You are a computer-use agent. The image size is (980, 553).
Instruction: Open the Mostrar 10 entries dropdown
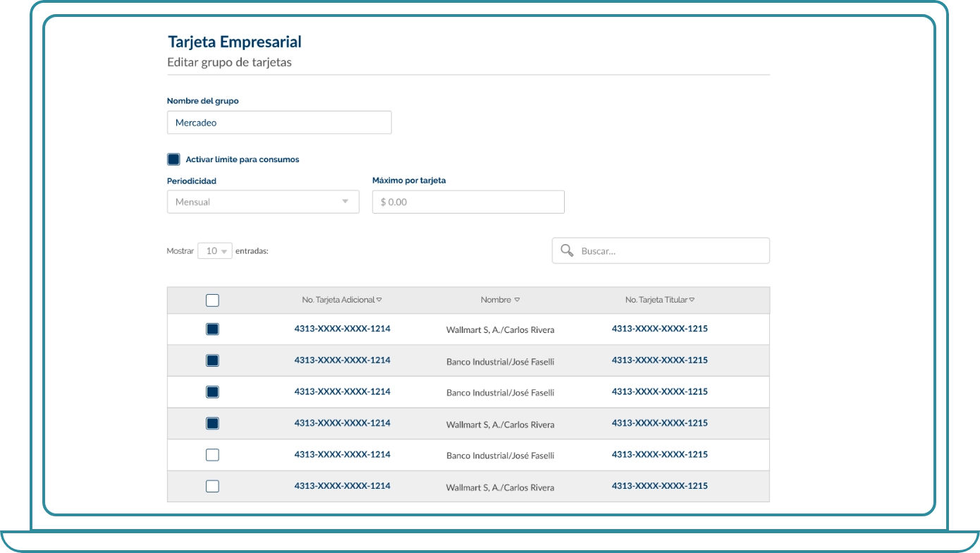coord(215,250)
